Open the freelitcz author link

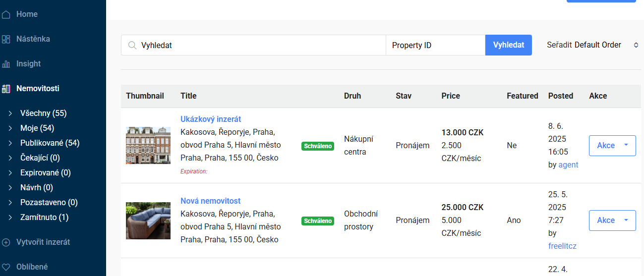coord(562,246)
